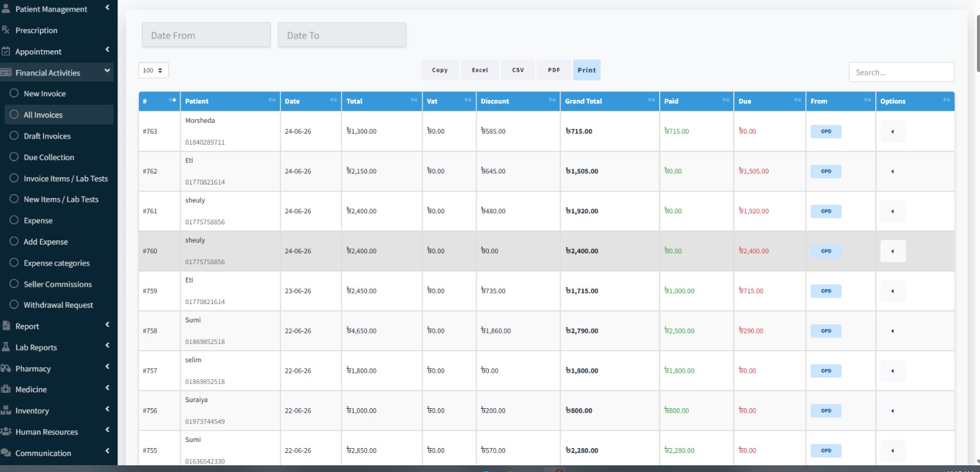This screenshot has height=472, width=980.
Task: Sort by Date column sort icon
Action: [334, 100]
